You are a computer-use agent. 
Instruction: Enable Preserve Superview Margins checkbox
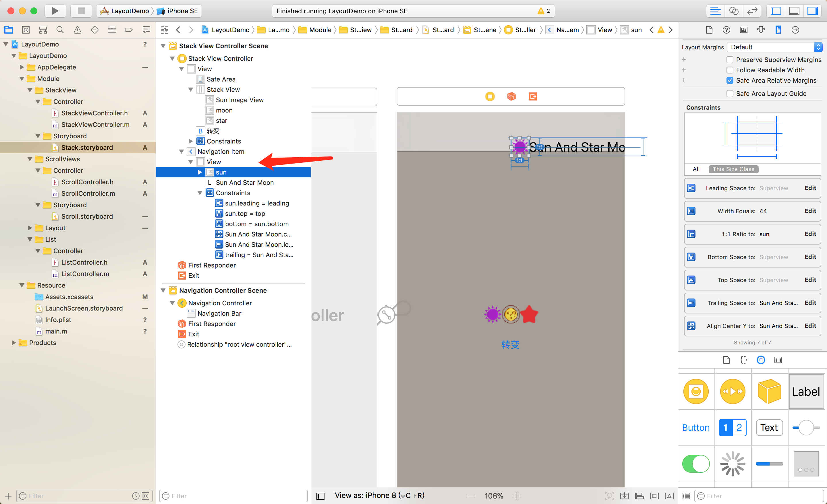tap(730, 60)
